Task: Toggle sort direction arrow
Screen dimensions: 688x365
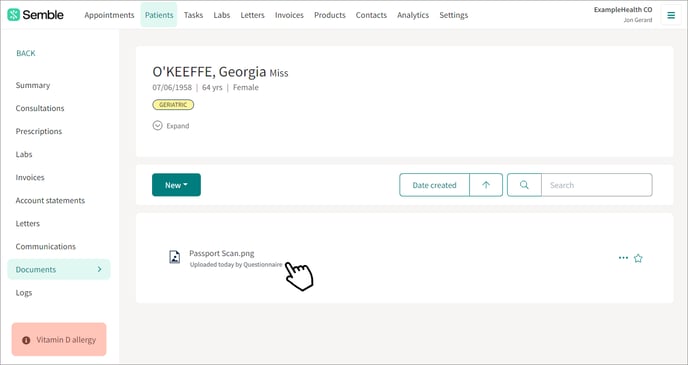Action: tap(486, 185)
